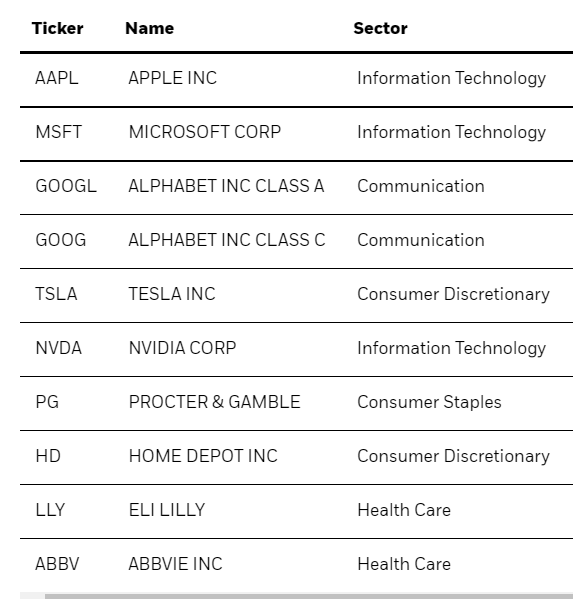The image size is (573, 599).
Task: Click the PG ticker
Action: (47, 402)
